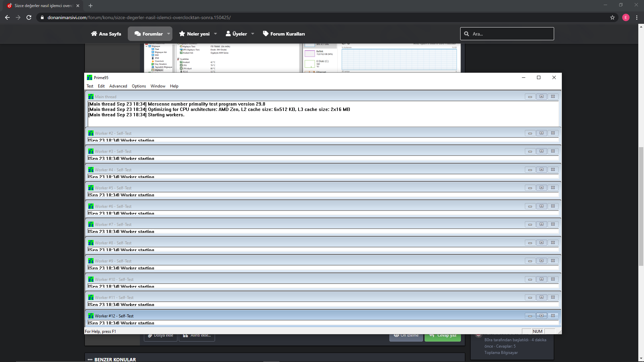Reload the browser page
The image size is (644, 362).
click(x=29, y=17)
